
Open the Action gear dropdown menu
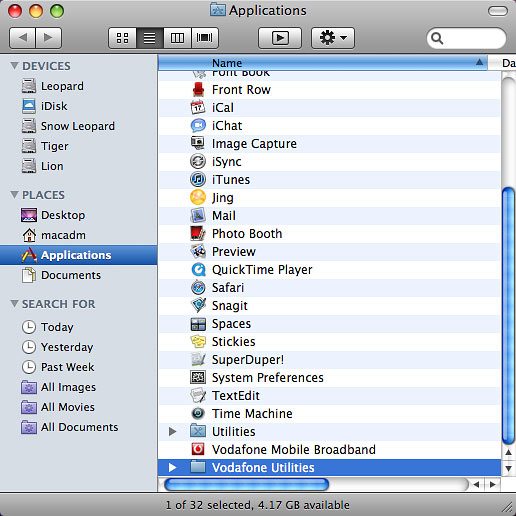coord(333,38)
